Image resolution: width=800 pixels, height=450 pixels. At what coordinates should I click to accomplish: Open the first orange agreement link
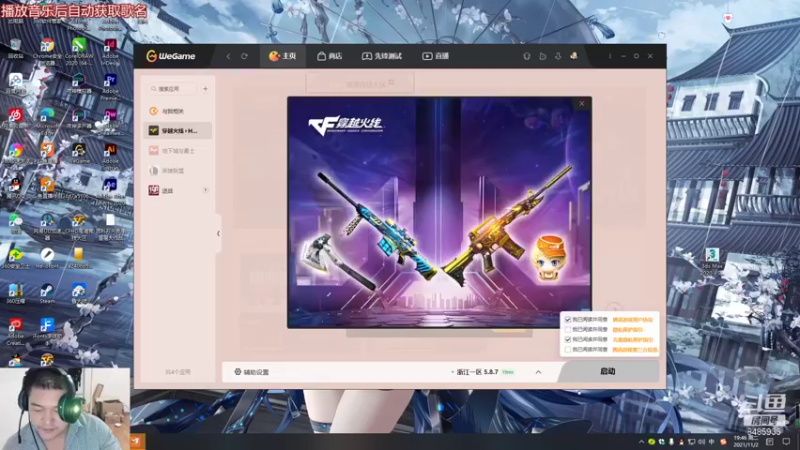(x=633, y=319)
